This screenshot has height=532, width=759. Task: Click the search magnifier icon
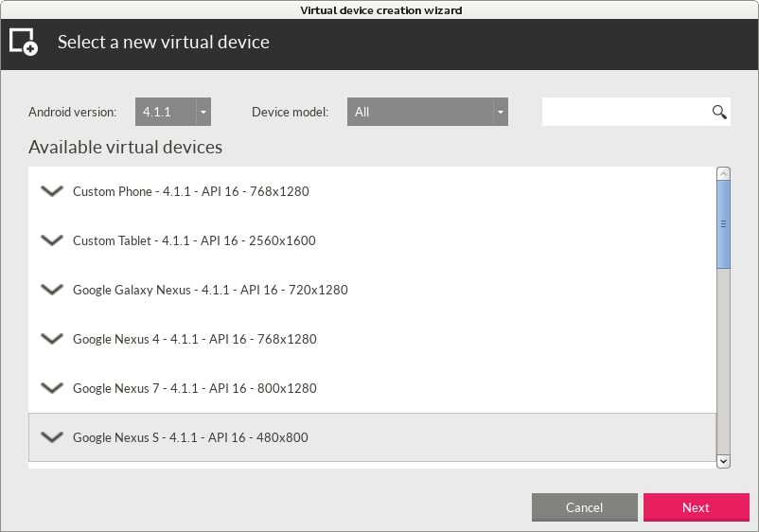pyautogui.click(x=719, y=113)
